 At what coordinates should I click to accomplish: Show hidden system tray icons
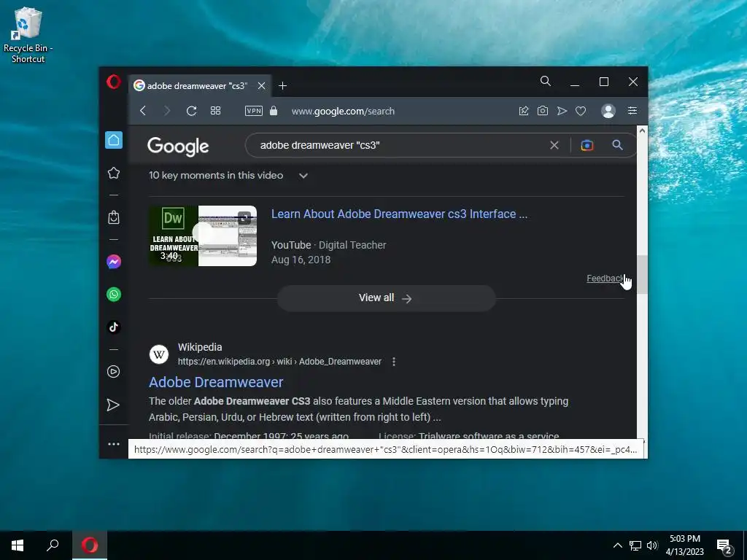point(617,545)
